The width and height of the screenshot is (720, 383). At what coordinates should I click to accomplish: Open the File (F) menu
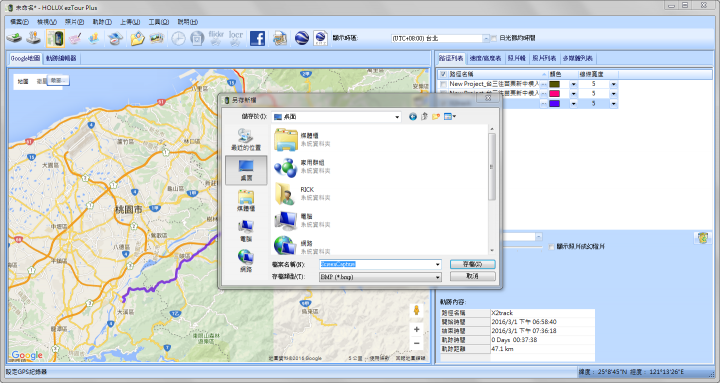(x=19, y=22)
